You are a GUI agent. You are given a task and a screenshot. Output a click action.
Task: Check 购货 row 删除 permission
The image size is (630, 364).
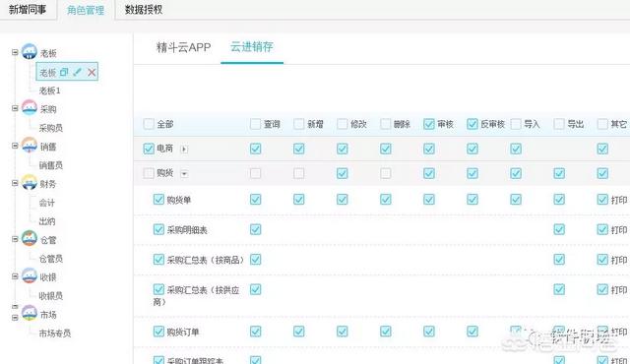point(386,173)
